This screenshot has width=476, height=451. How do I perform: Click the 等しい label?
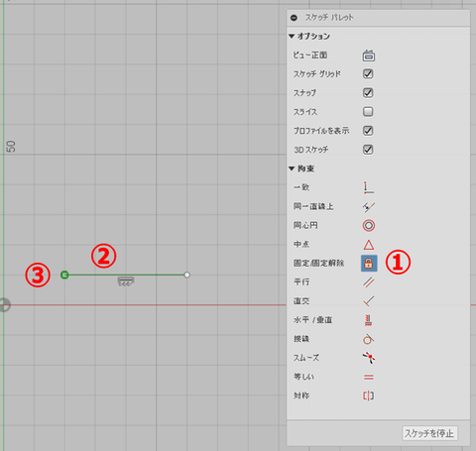[x=303, y=377]
